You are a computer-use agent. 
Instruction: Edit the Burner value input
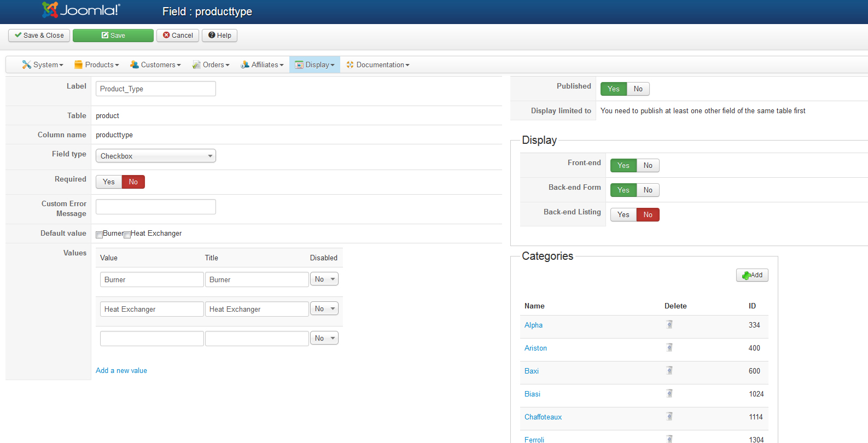(x=152, y=279)
